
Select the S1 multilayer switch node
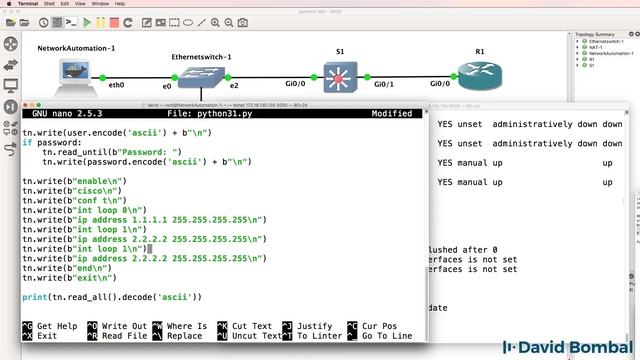click(x=340, y=77)
